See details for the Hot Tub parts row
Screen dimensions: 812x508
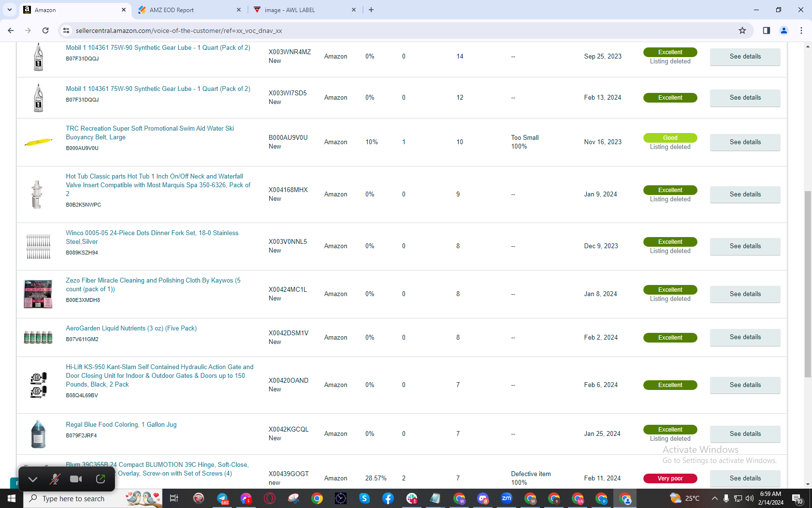pyautogui.click(x=745, y=194)
